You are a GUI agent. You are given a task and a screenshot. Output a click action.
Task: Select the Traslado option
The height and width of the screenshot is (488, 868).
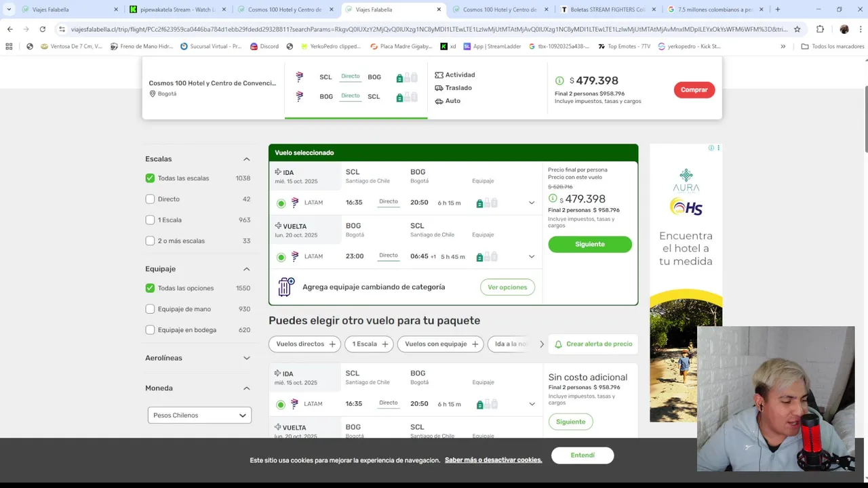(x=453, y=87)
